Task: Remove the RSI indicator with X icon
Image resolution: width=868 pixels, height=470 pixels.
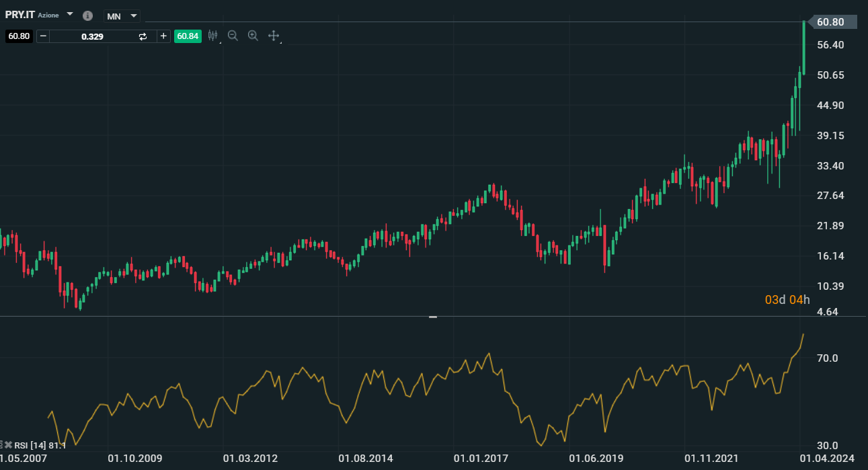Action: (9, 445)
